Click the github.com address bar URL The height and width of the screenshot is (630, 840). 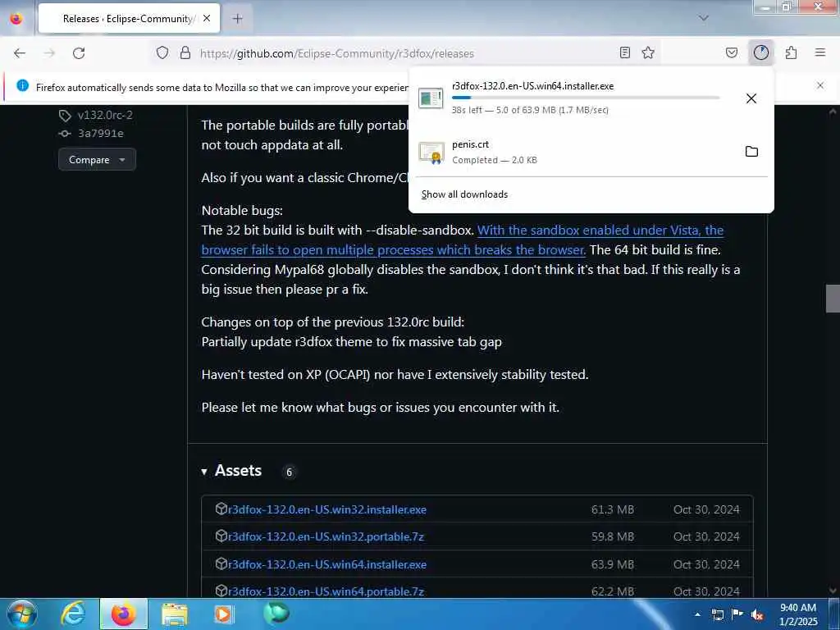pos(337,53)
